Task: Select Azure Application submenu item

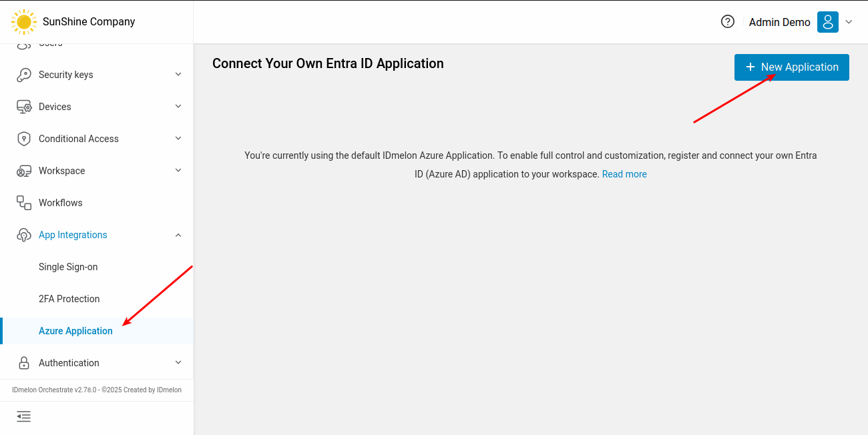Action: click(75, 331)
